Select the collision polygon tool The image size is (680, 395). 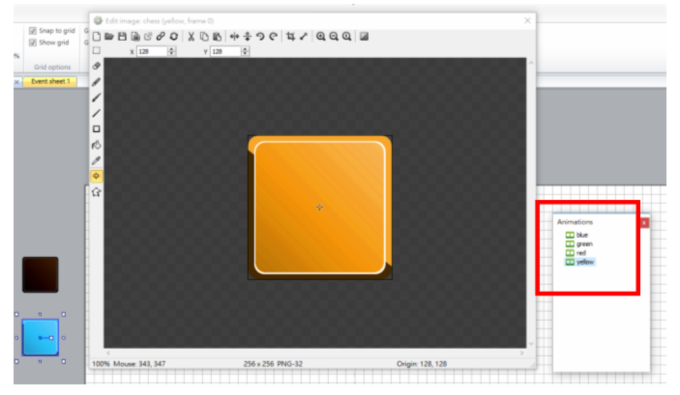tap(96, 192)
